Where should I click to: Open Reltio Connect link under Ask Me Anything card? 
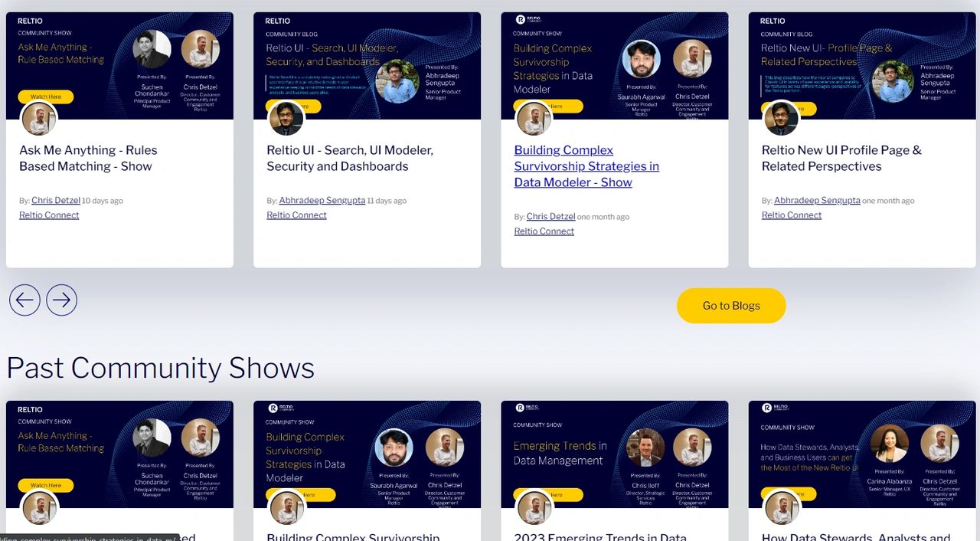[x=49, y=215]
